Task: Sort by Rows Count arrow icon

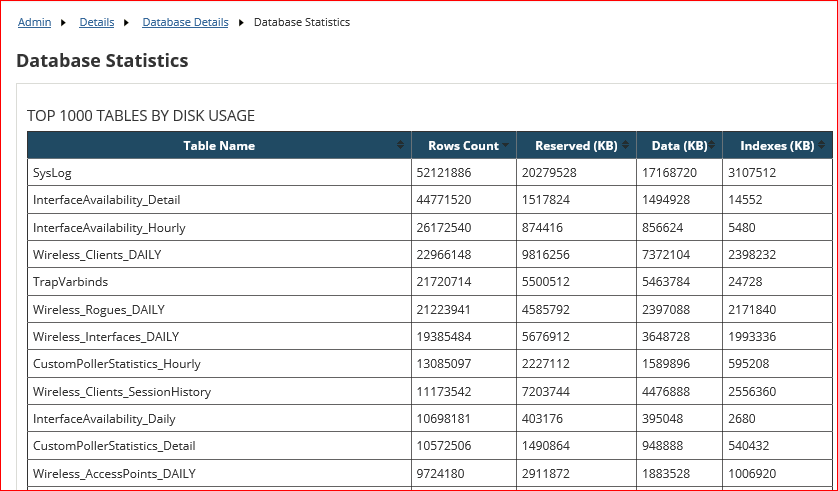Action: pos(506,145)
